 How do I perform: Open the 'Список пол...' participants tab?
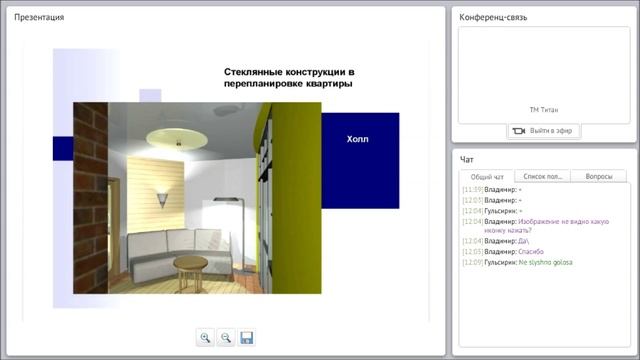(542, 176)
